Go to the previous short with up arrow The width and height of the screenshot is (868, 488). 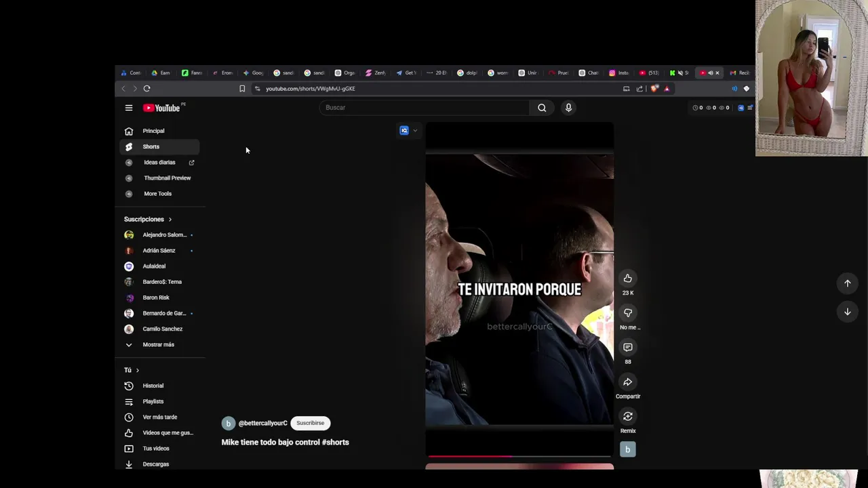[x=847, y=283]
